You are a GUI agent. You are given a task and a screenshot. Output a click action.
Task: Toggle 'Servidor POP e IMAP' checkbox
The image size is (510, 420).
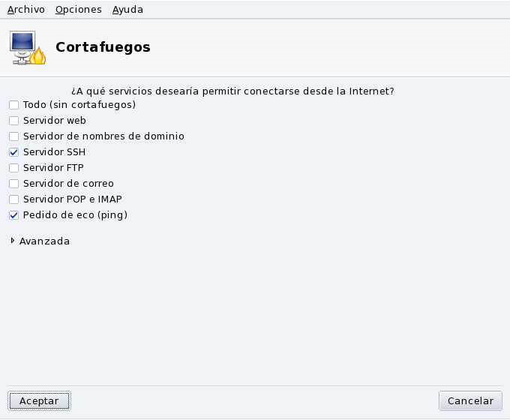13,199
